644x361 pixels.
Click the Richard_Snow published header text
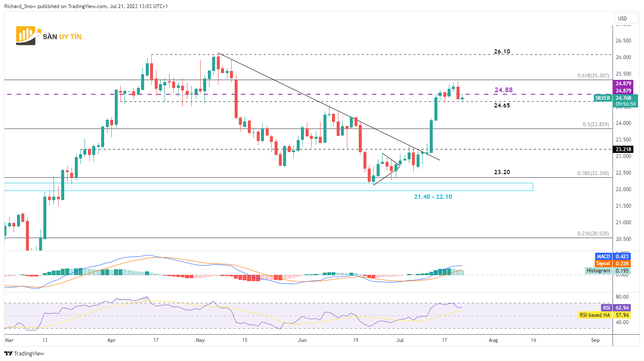click(x=86, y=6)
